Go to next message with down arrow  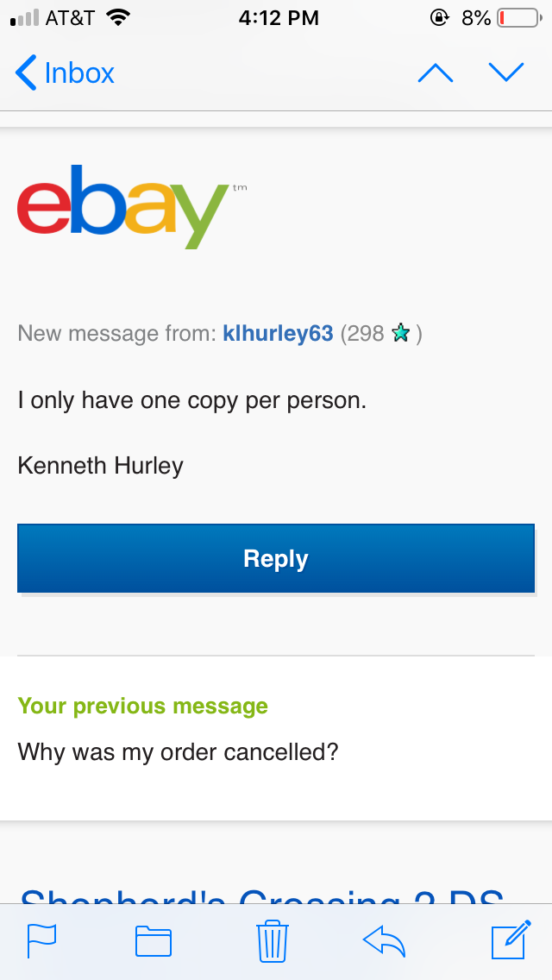pos(505,72)
